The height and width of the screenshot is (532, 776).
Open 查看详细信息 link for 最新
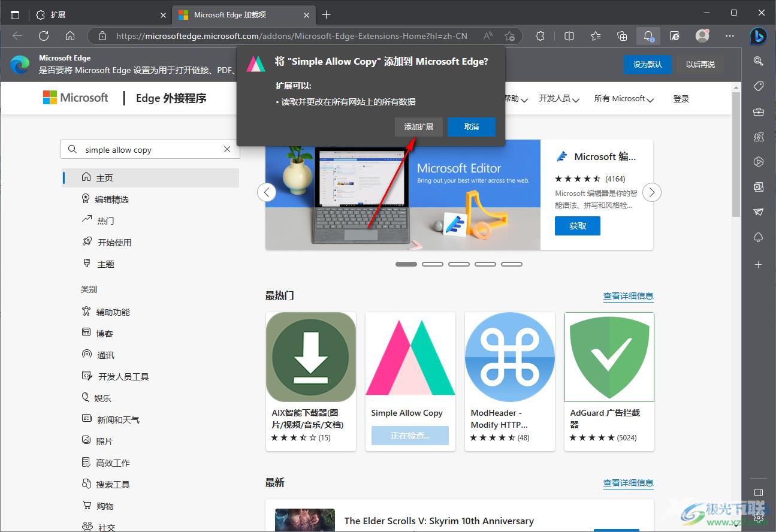[628, 483]
